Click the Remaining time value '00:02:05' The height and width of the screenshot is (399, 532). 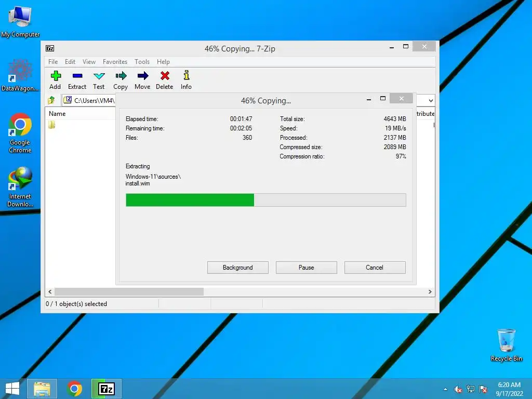tap(241, 128)
